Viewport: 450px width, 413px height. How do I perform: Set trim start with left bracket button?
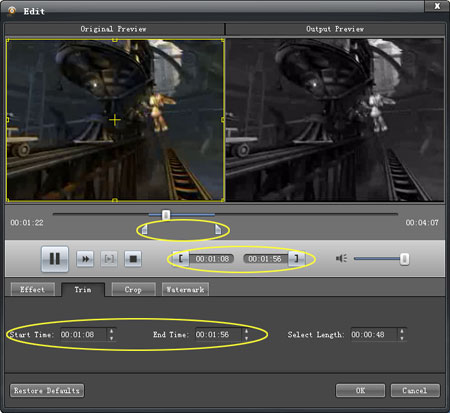click(181, 259)
